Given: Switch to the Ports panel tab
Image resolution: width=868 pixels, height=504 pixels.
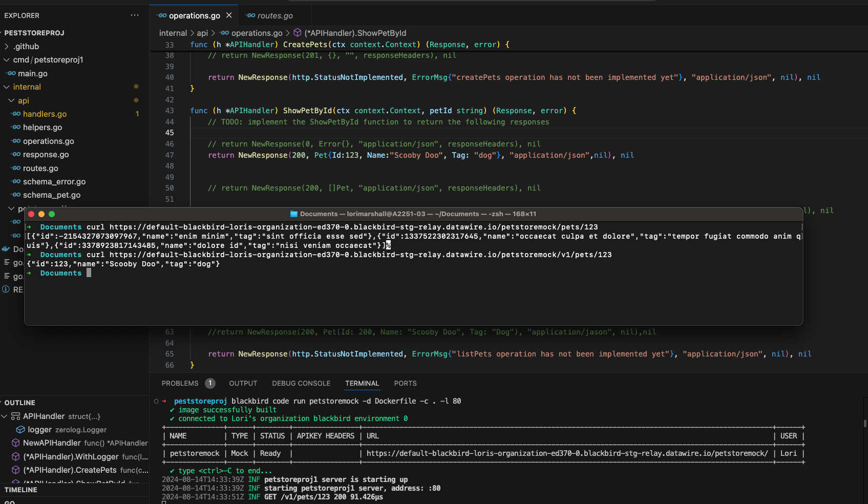Looking at the screenshot, I should (x=405, y=384).
